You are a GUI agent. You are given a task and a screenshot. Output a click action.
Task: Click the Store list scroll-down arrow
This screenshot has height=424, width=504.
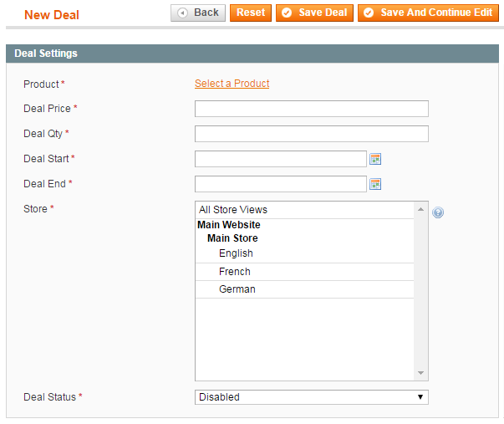click(420, 373)
